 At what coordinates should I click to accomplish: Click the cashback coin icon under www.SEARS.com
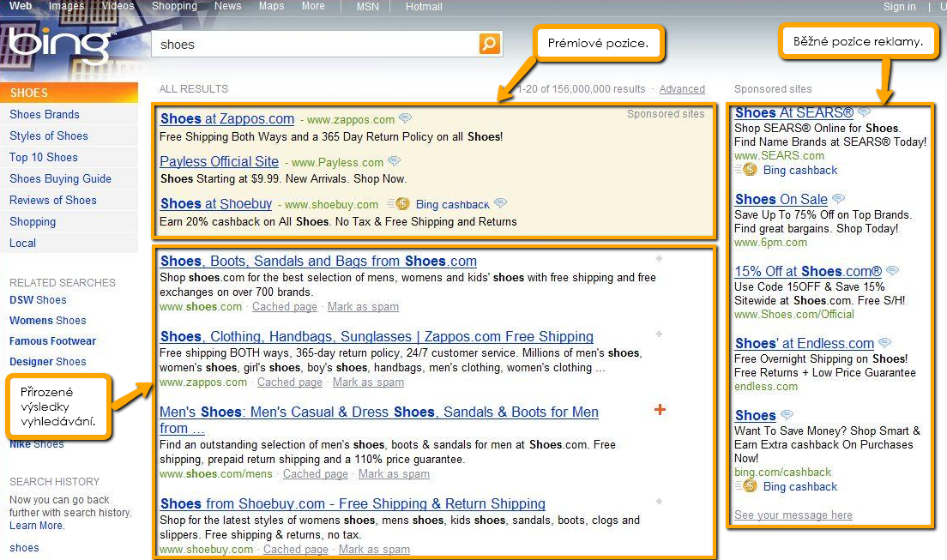(750, 170)
